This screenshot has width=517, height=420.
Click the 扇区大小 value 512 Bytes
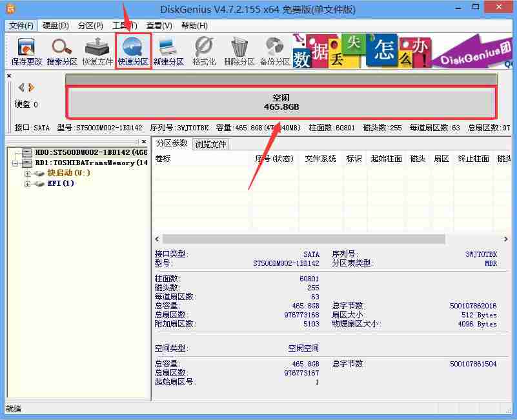[479, 315]
